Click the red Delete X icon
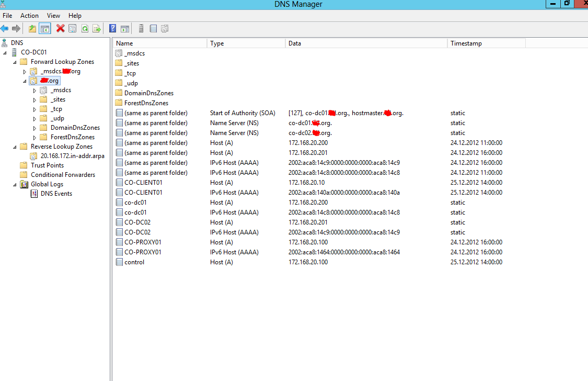 click(61, 29)
